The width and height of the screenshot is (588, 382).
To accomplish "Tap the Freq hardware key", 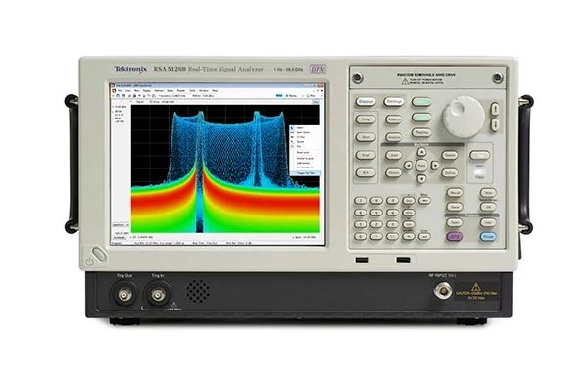I will 366,119.
